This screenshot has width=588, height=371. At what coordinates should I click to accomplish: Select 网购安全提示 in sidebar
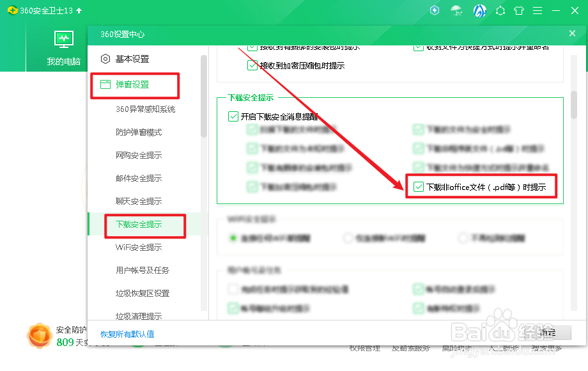coord(139,155)
